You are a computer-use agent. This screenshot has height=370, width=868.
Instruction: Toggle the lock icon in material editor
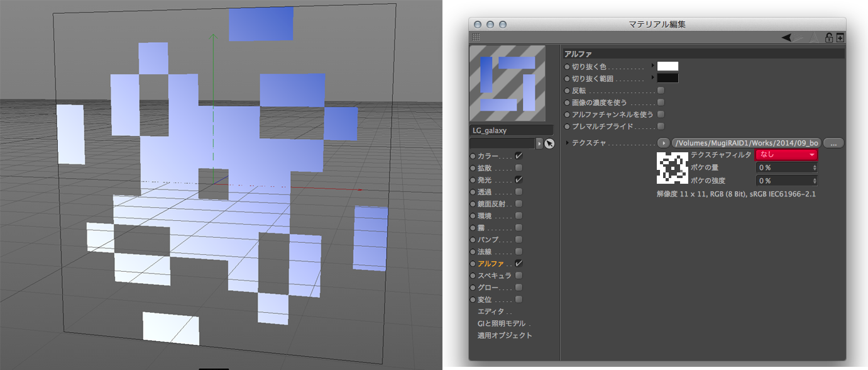click(829, 38)
